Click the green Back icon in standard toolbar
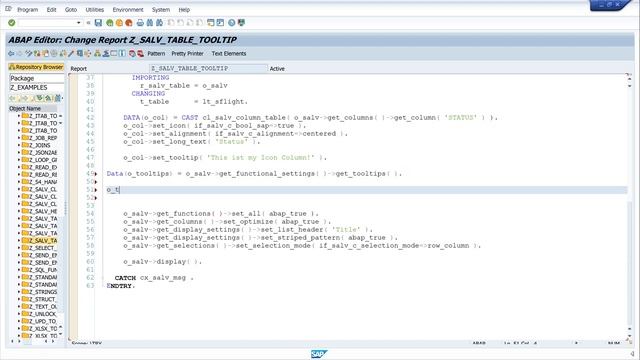 (x=109, y=23)
